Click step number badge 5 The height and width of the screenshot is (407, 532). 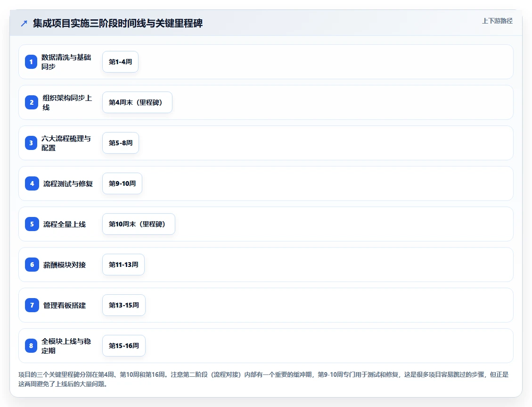pos(32,224)
